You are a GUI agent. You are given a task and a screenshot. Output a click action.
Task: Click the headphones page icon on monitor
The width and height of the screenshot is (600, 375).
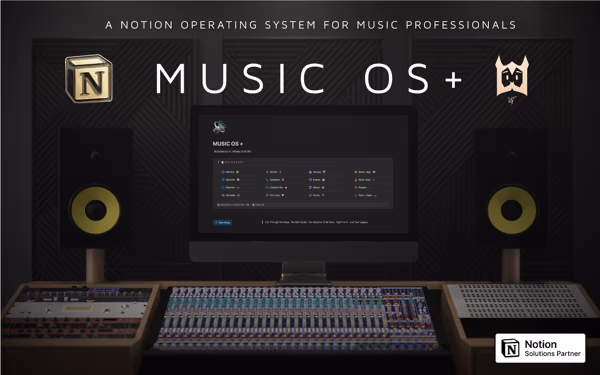pyautogui.click(x=219, y=127)
